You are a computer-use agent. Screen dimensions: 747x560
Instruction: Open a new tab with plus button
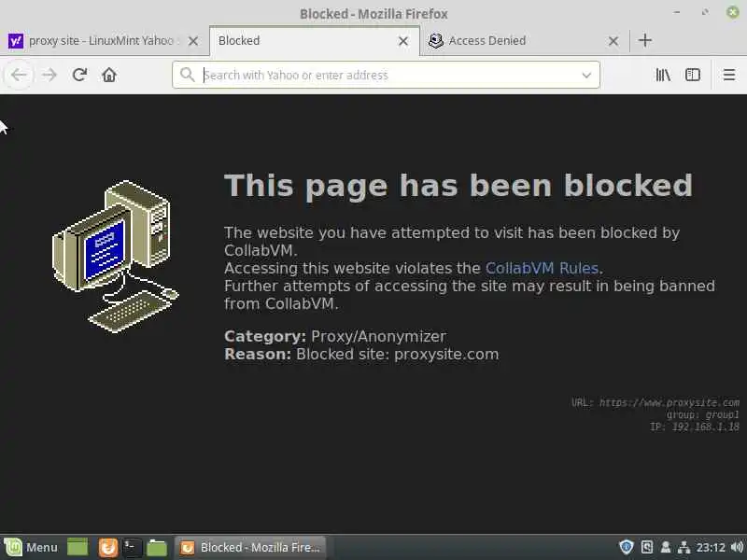(x=645, y=40)
